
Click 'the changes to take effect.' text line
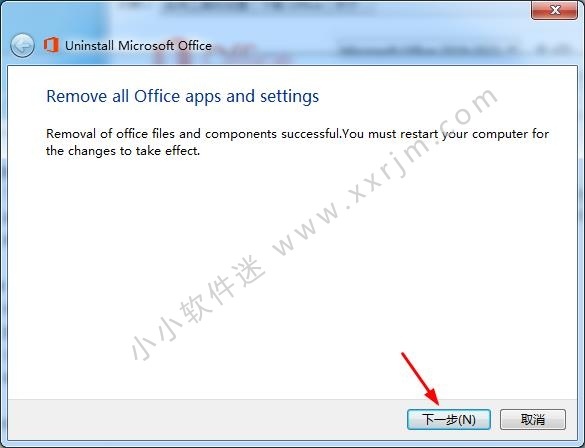pyautogui.click(x=123, y=151)
